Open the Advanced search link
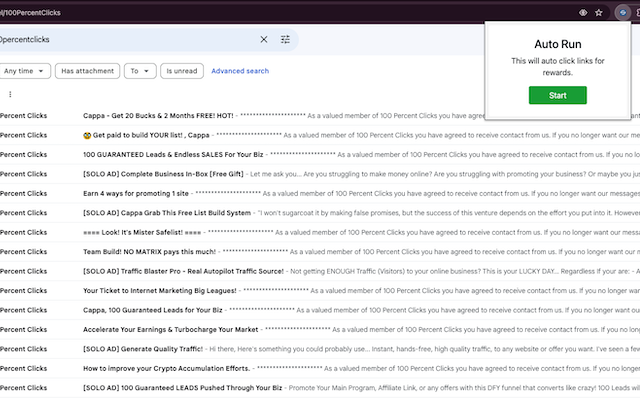 pos(240,71)
